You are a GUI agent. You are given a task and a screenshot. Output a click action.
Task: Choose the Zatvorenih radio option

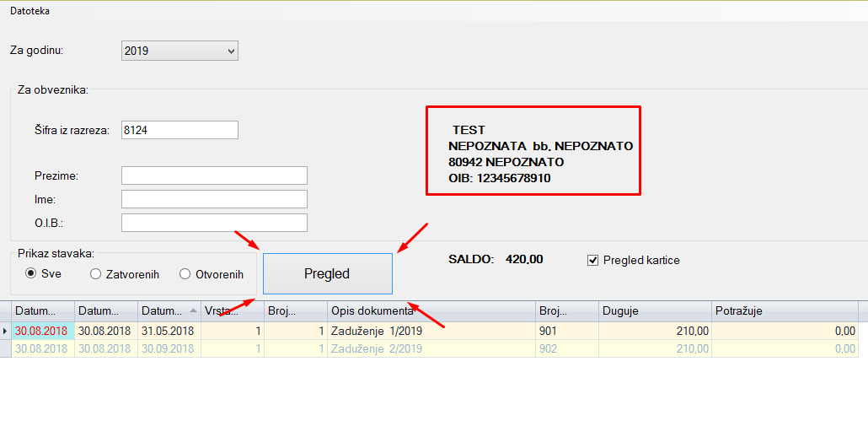(96, 273)
